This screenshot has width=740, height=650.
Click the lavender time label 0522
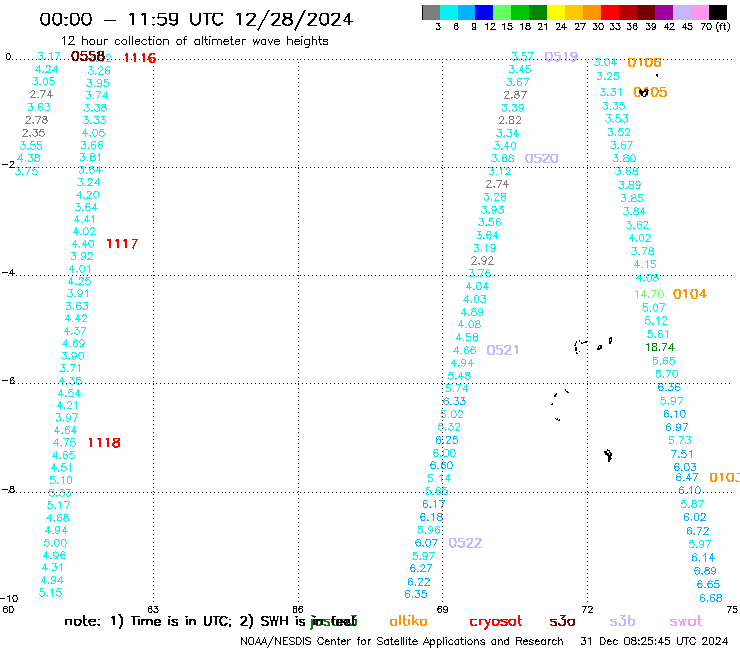click(465, 543)
